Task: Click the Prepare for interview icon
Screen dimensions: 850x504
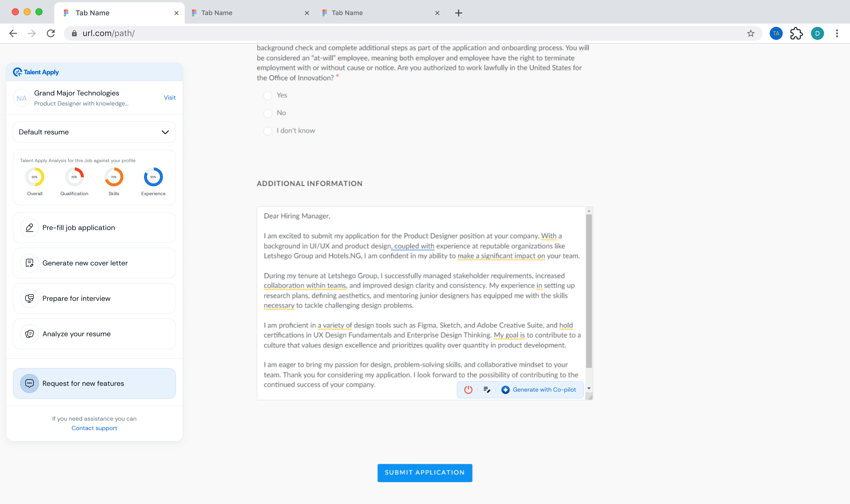Action: (x=30, y=298)
